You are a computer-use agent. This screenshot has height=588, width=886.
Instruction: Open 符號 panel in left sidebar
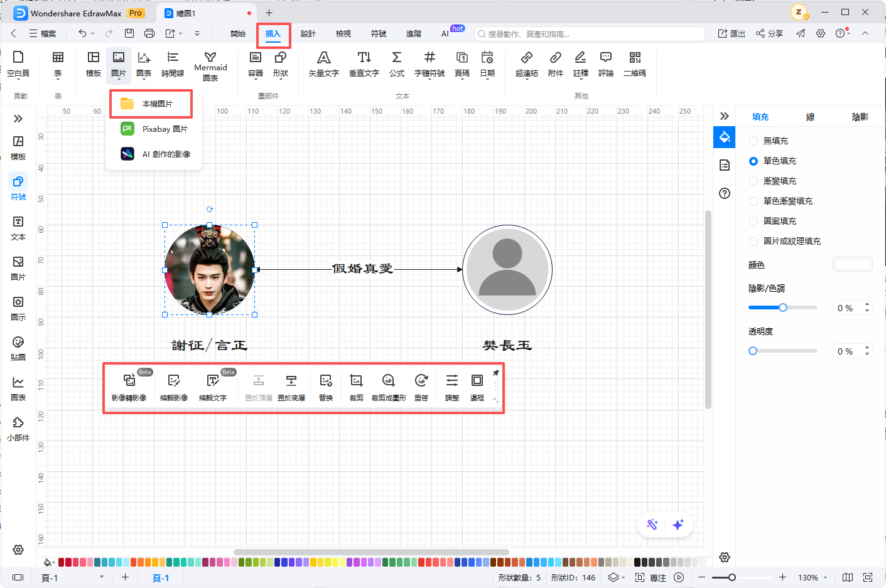18,188
